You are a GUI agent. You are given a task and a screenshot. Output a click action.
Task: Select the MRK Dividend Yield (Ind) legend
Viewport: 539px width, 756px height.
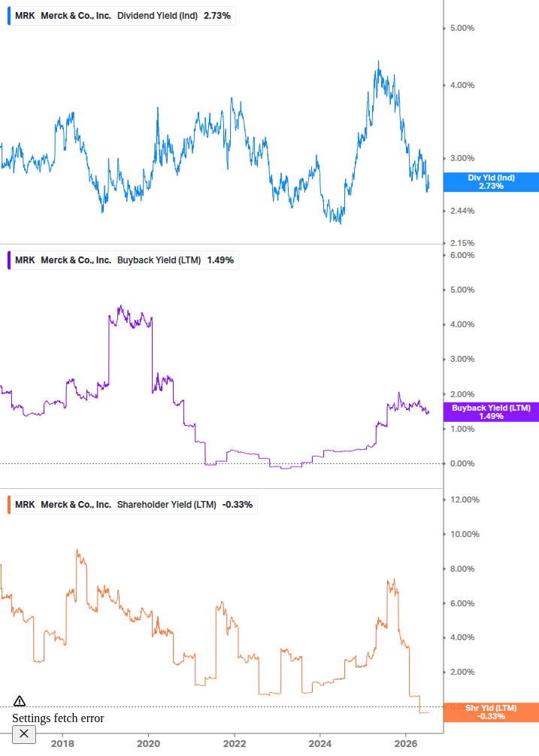(x=122, y=16)
